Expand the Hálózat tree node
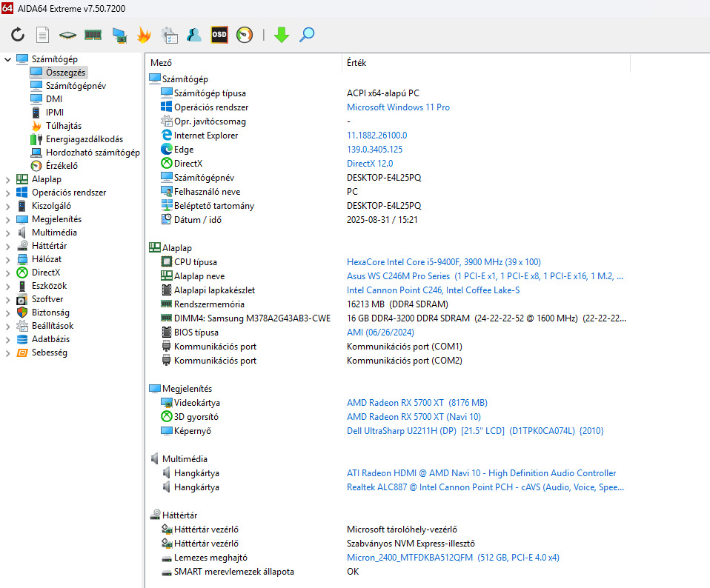 7,260
